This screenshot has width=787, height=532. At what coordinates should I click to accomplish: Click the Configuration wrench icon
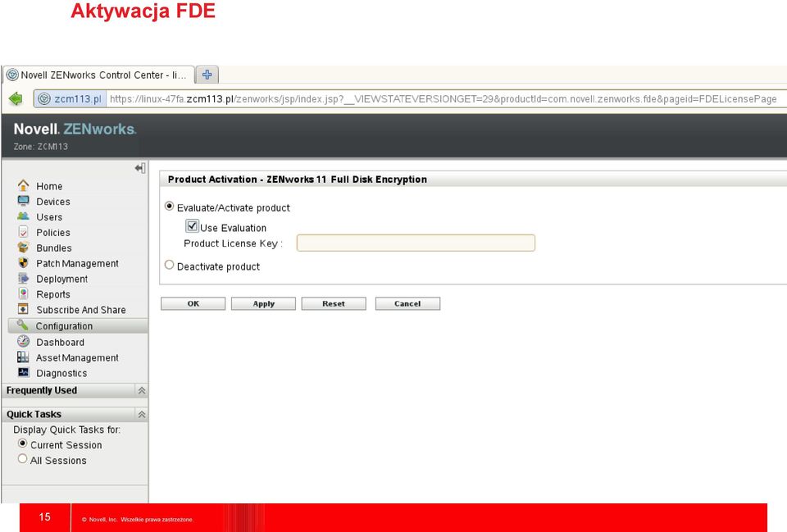coord(23,325)
